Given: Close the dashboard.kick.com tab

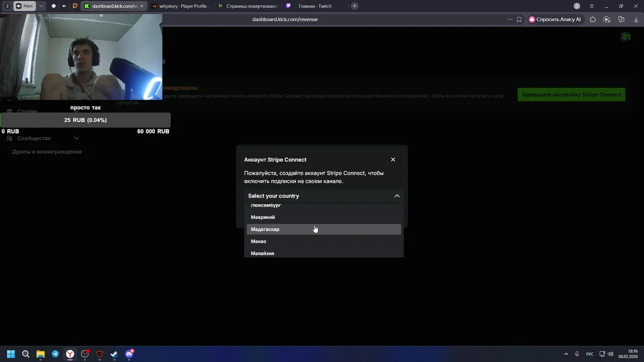Looking at the screenshot, I should point(142,6).
